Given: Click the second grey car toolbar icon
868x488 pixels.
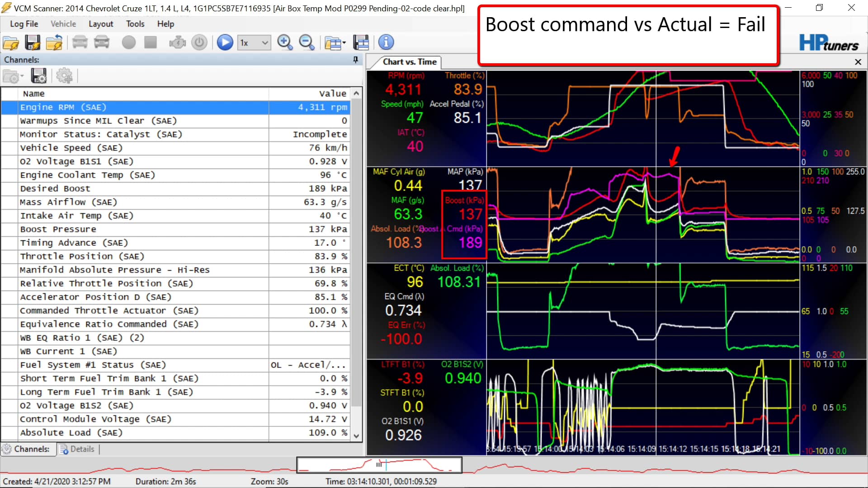Looking at the screenshot, I should coord(102,42).
